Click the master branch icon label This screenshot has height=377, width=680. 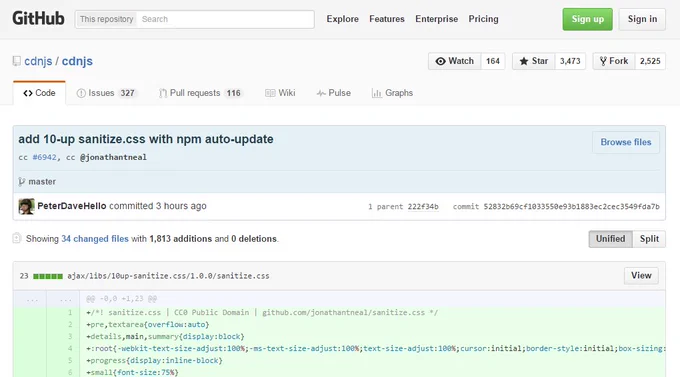[37, 182]
